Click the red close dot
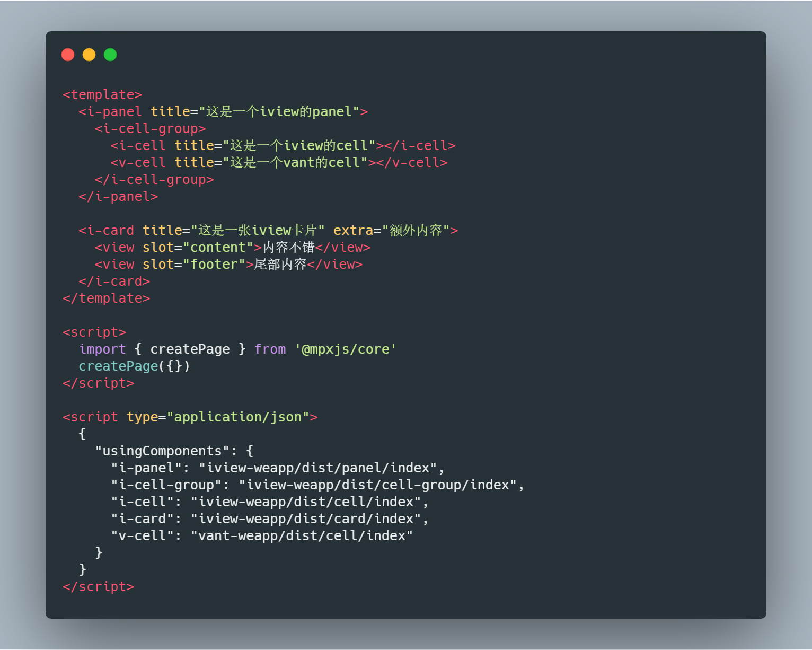 [68, 55]
